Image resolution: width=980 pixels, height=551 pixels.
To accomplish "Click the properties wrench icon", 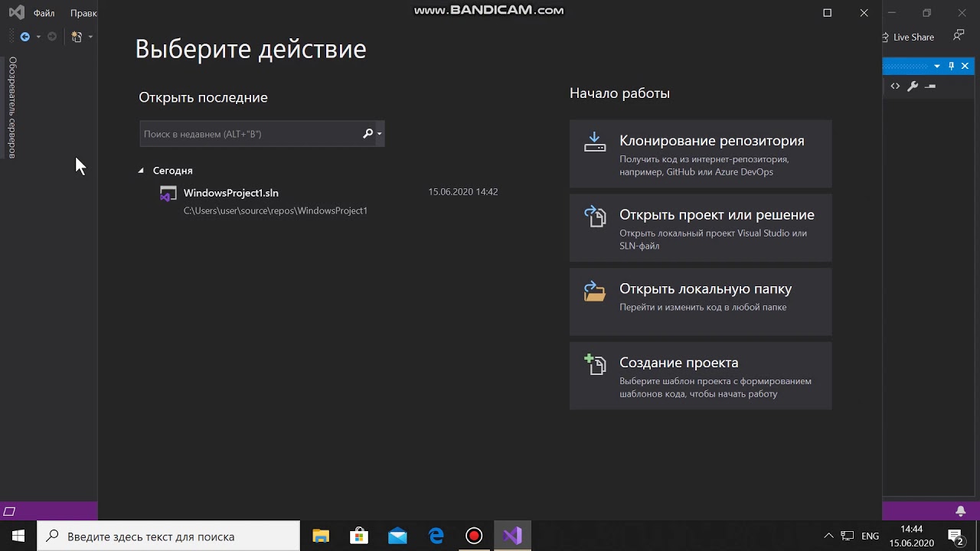I will (x=913, y=86).
